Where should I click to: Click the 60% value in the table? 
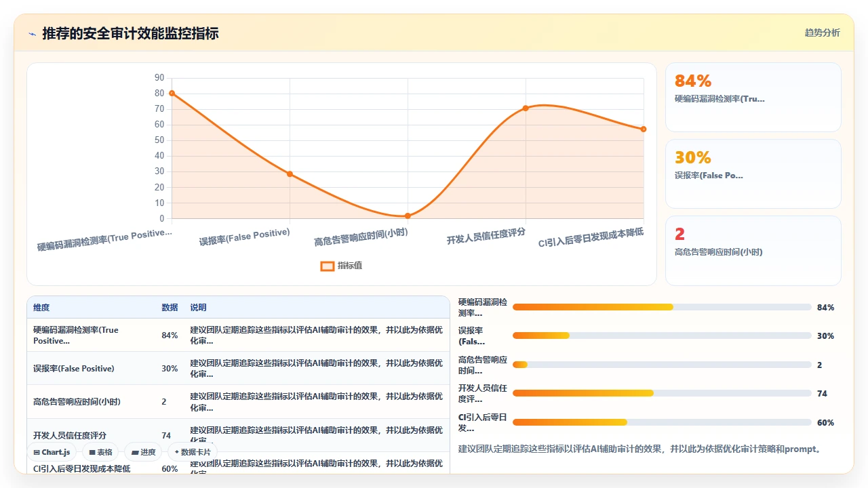[170, 469]
